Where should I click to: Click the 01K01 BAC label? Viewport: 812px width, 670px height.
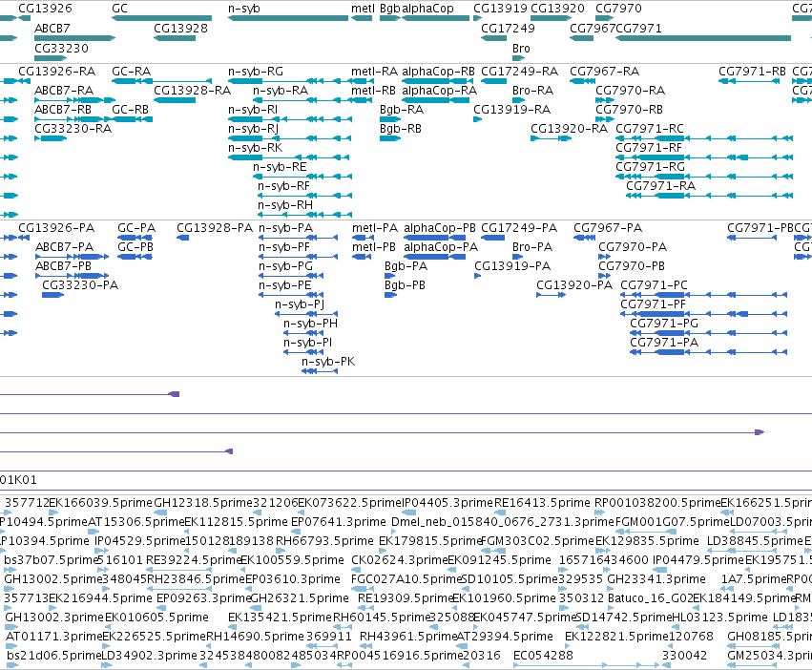(x=18, y=480)
